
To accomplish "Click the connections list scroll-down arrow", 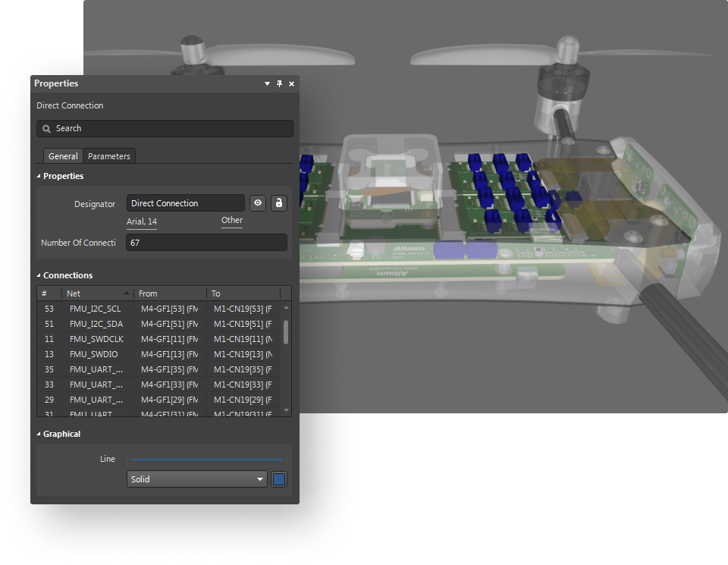I will 286,410.
